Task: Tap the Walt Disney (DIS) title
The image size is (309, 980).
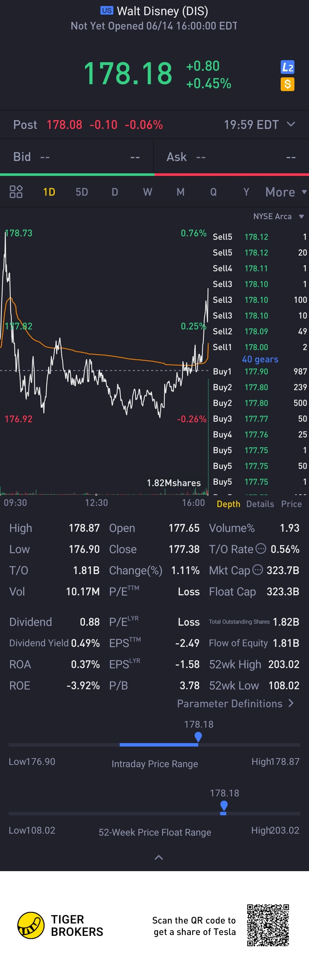Action: tap(162, 11)
